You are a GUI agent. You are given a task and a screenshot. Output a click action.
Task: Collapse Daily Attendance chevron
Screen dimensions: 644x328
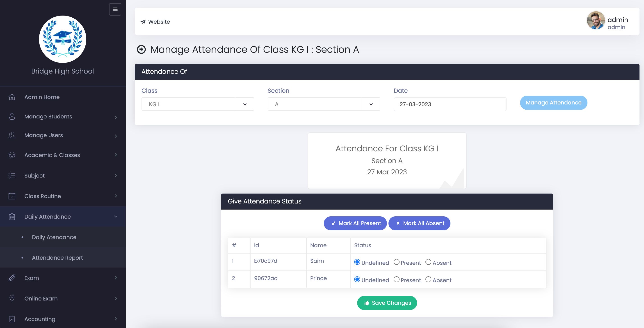pyautogui.click(x=116, y=216)
